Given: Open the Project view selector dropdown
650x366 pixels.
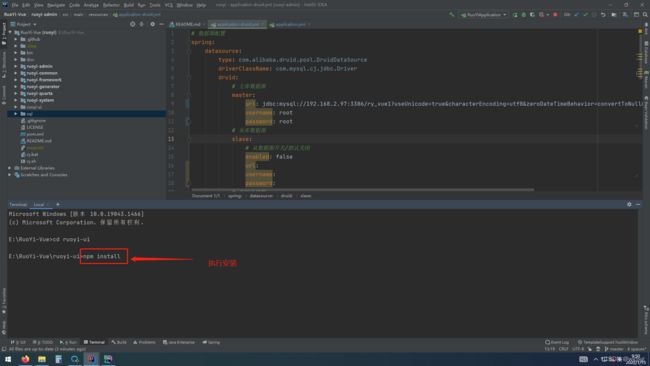Looking at the screenshot, I should pos(24,24).
